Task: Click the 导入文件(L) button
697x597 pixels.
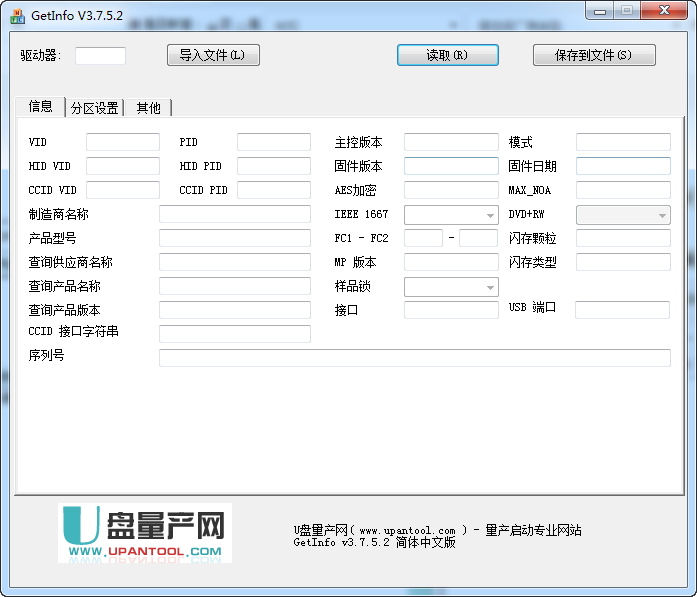Action: click(213, 55)
